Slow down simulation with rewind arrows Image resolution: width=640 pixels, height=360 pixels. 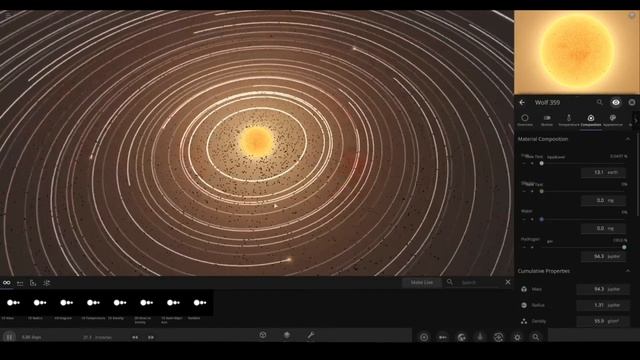135,338
